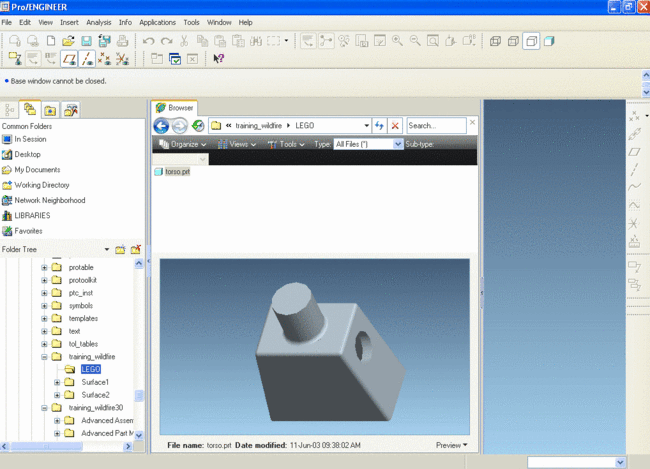Open the Favorites common folder

[x=22, y=231]
